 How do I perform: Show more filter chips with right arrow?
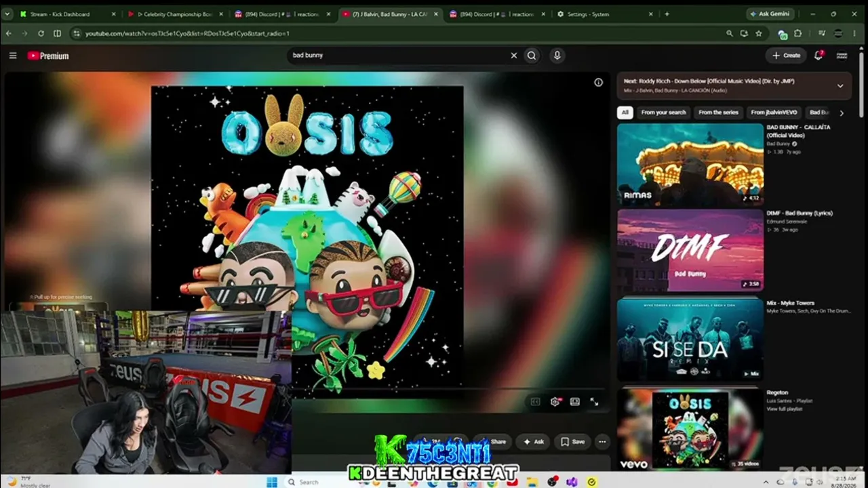click(x=842, y=113)
